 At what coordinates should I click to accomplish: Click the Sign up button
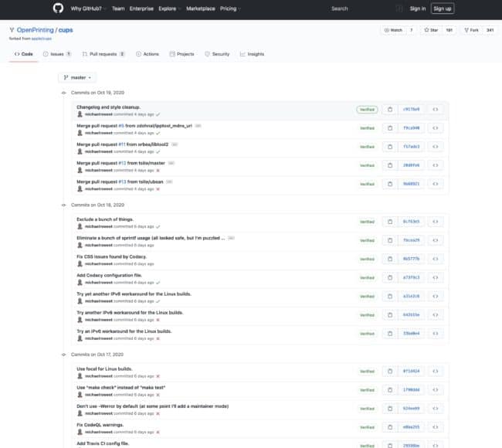(443, 8)
